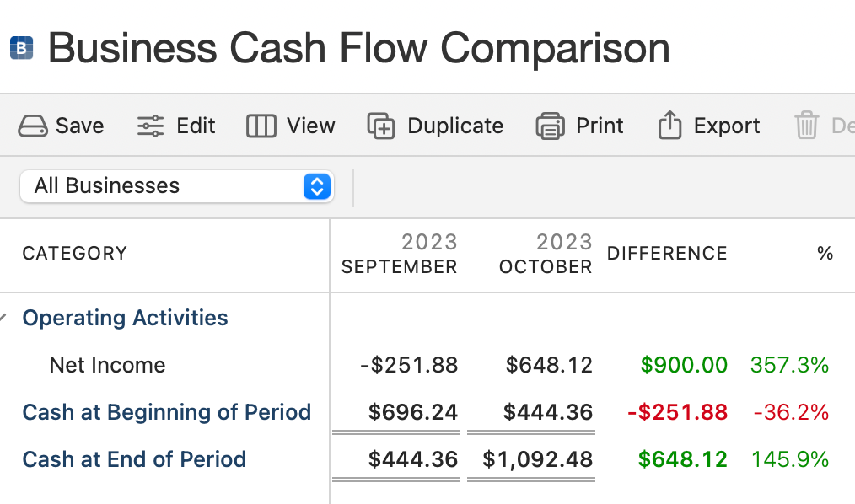Click the DIFFERENCE column header
This screenshot has width=855, height=504.
point(666,254)
